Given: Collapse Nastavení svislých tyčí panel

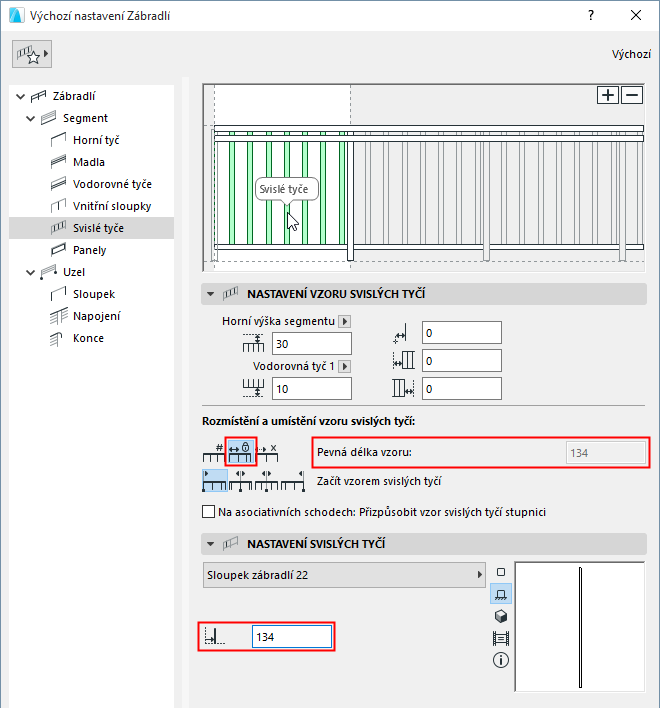Looking at the screenshot, I should (x=210, y=544).
